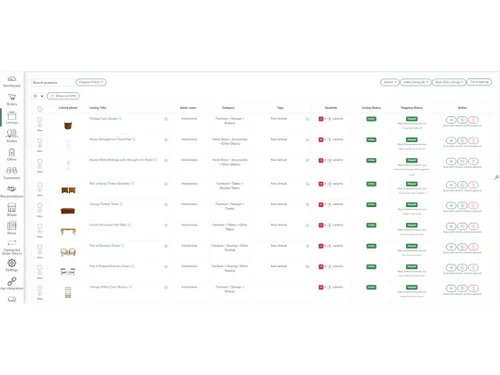
Task: Click the Search products input field
Action: pyautogui.click(x=53, y=82)
